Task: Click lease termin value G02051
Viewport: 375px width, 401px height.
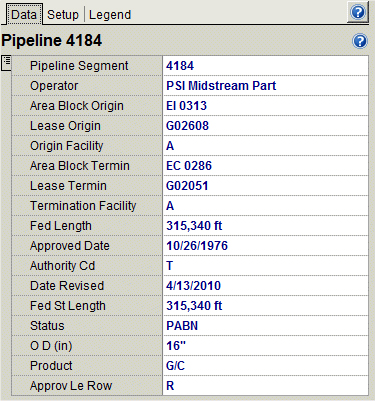Action: (187, 186)
